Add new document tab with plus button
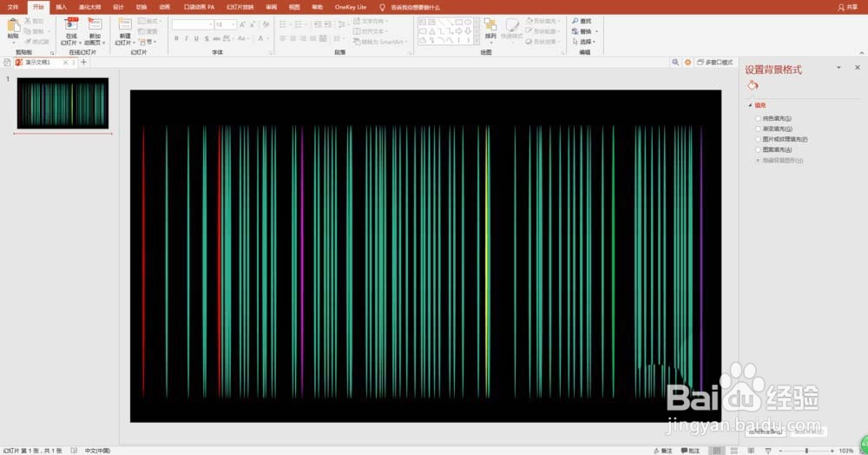 (83, 63)
